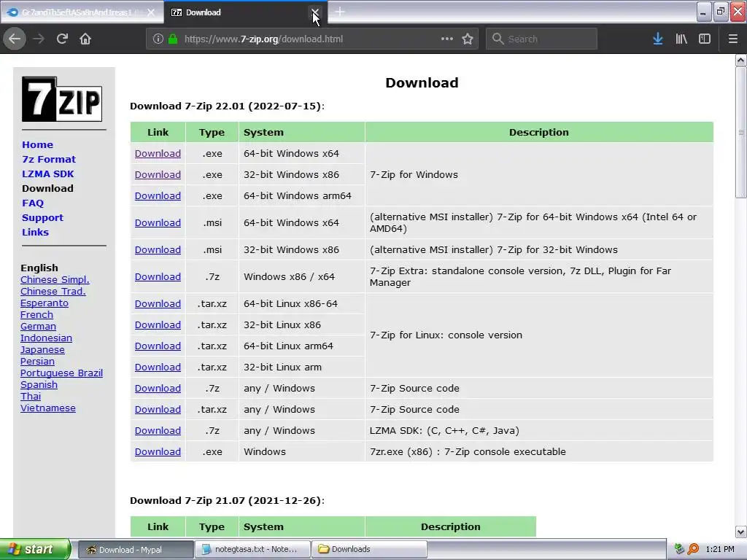Click the scrollbar down arrow

point(741,532)
